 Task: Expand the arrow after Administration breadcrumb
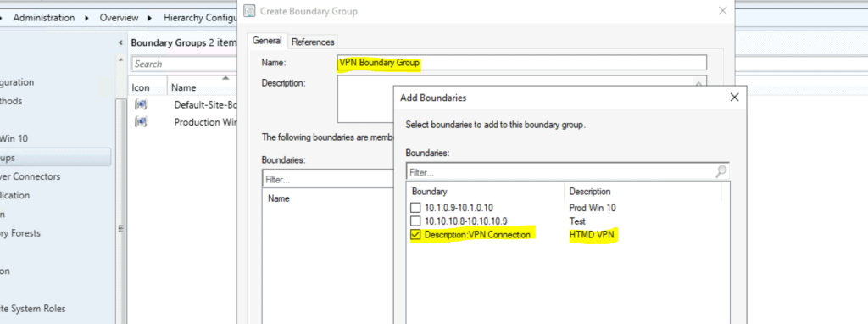point(87,18)
